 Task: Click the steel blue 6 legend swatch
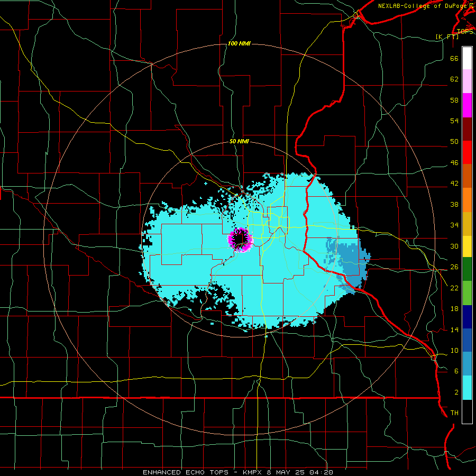click(x=467, y=364)
